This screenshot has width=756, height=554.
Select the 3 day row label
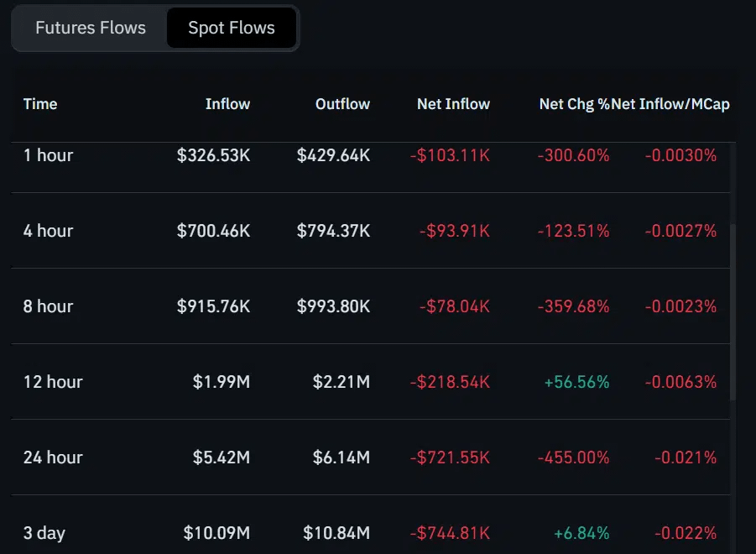tap(44, 533)
